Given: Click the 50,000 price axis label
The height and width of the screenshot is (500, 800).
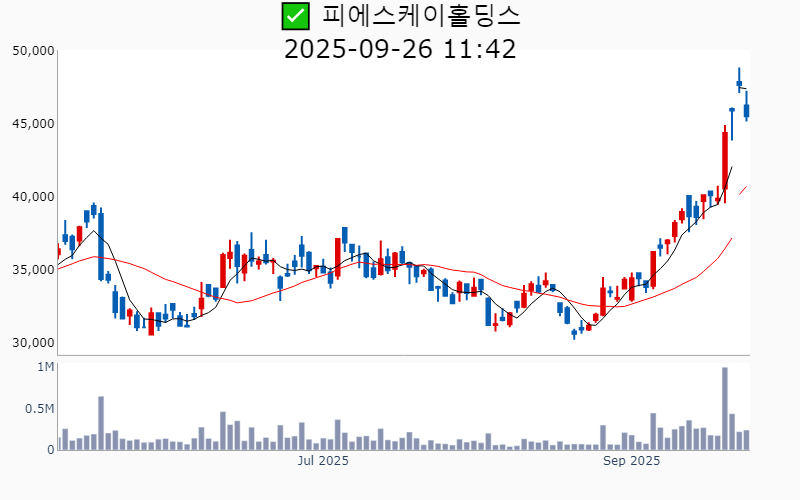Looking at the screenshot, I should point(33,51).
